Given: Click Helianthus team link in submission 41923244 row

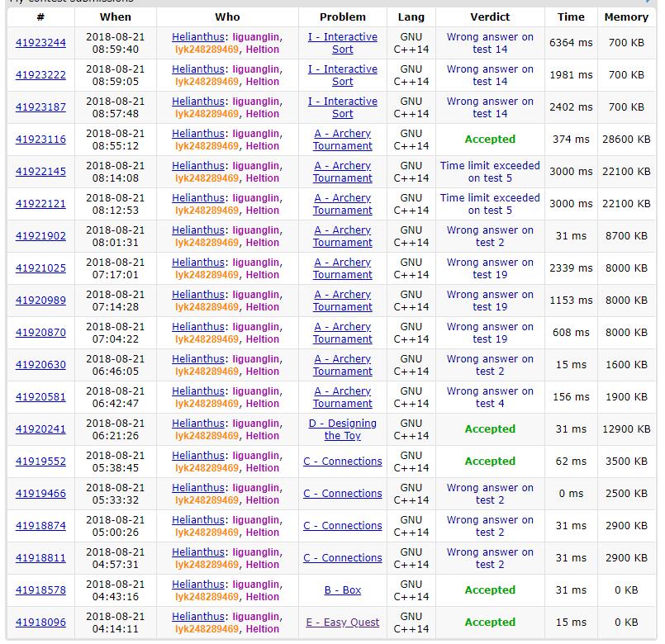Looking at the screenshot, I should 197,37.
